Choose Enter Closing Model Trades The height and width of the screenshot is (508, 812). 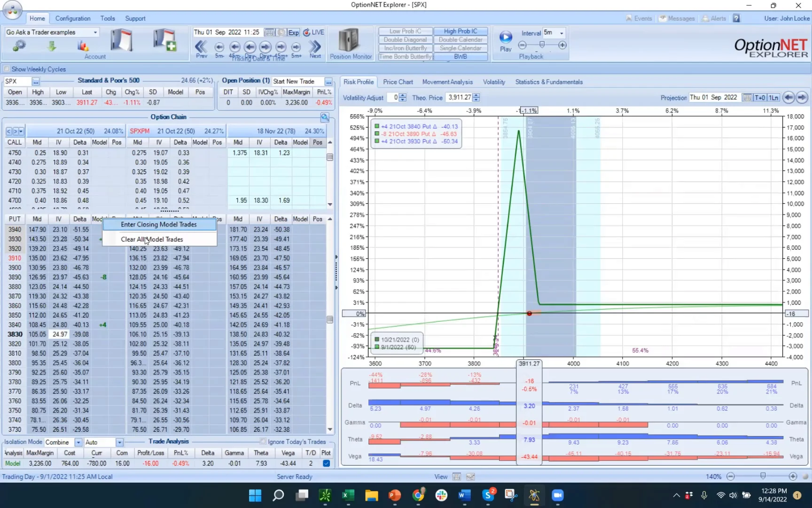pos(159,224)
